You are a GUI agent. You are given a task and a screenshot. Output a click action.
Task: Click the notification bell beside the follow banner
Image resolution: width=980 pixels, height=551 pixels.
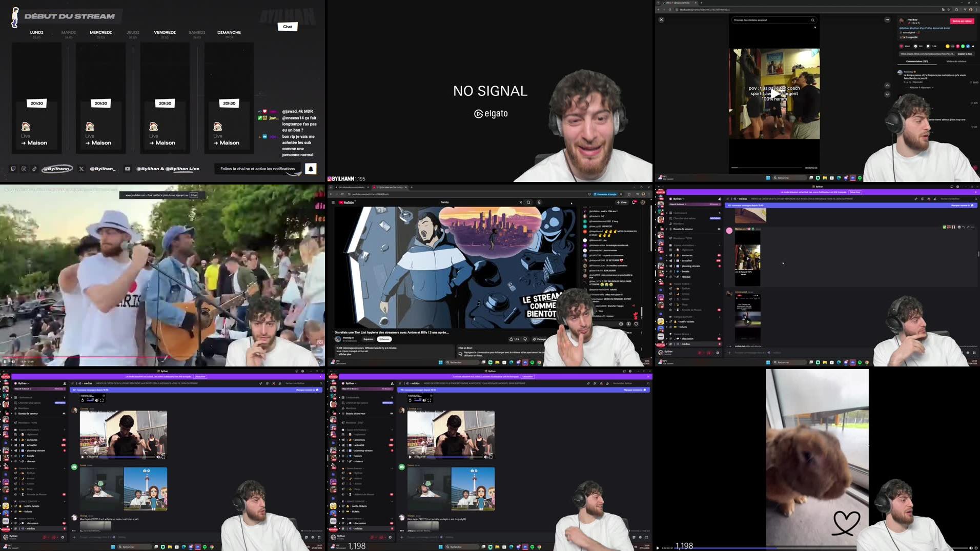[x=311, y=169]
